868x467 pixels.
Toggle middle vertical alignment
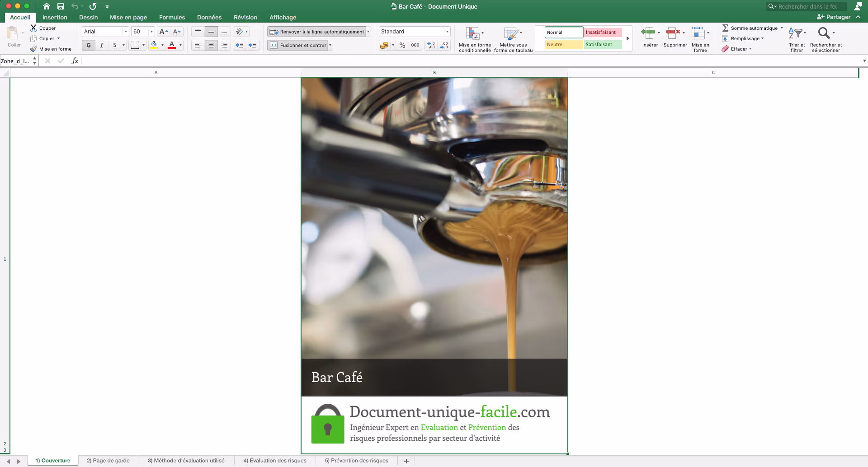pyautogui.click(x=211, y=32)
